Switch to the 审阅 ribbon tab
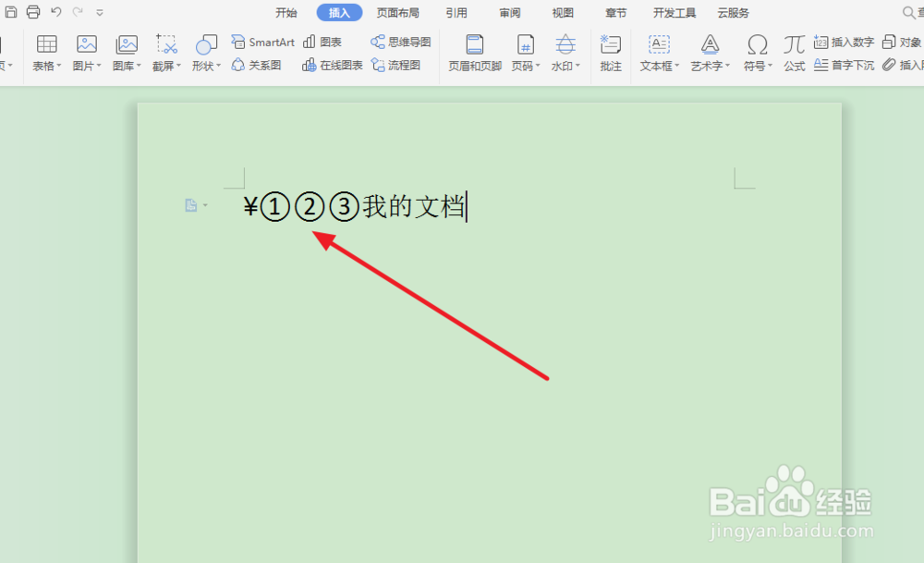 509,12
